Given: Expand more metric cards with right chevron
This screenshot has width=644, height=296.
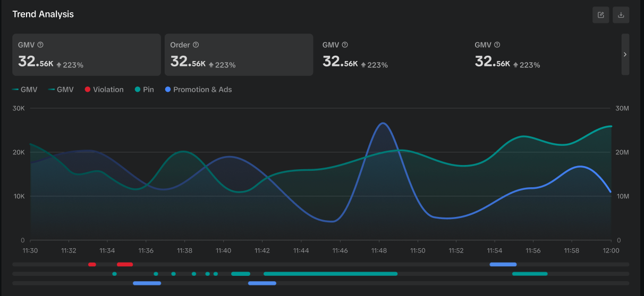Looking at the screenshot, I should [x=625, y=55].
